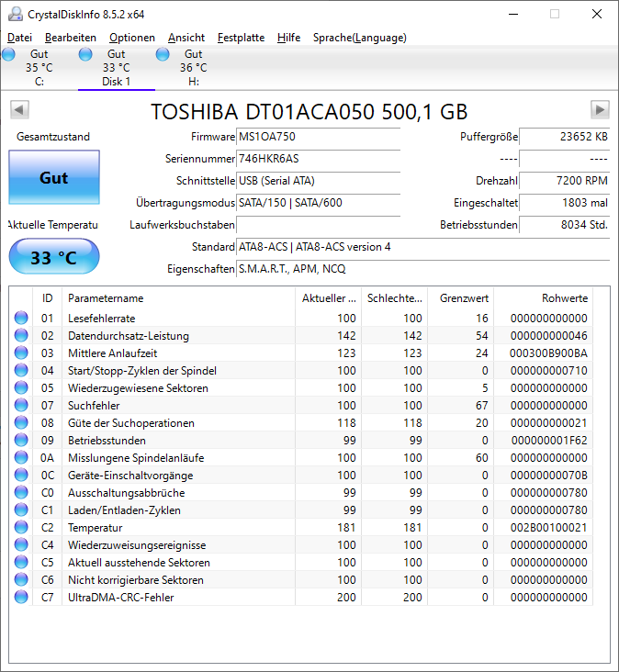The image size is (619, 672).
Task: Click raw value 0000000070B
Action: pyautogui.click(x=548, y=476)
